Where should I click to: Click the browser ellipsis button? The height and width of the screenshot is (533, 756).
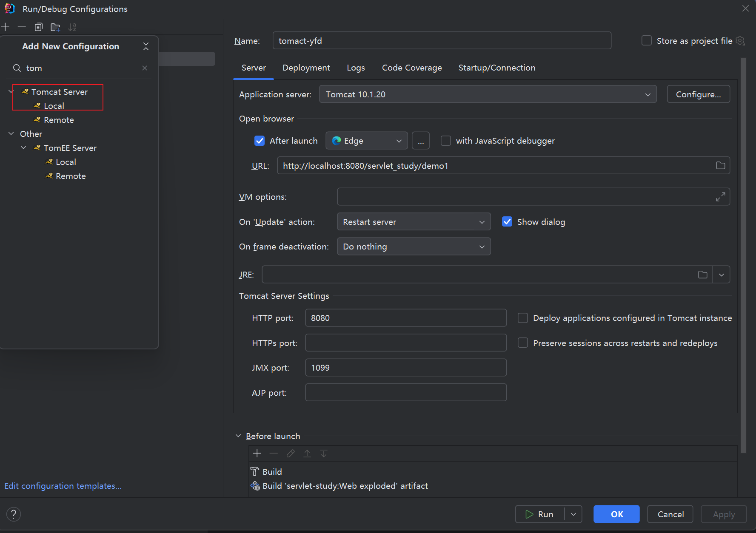pyautogui.click(x=421, y=141)
